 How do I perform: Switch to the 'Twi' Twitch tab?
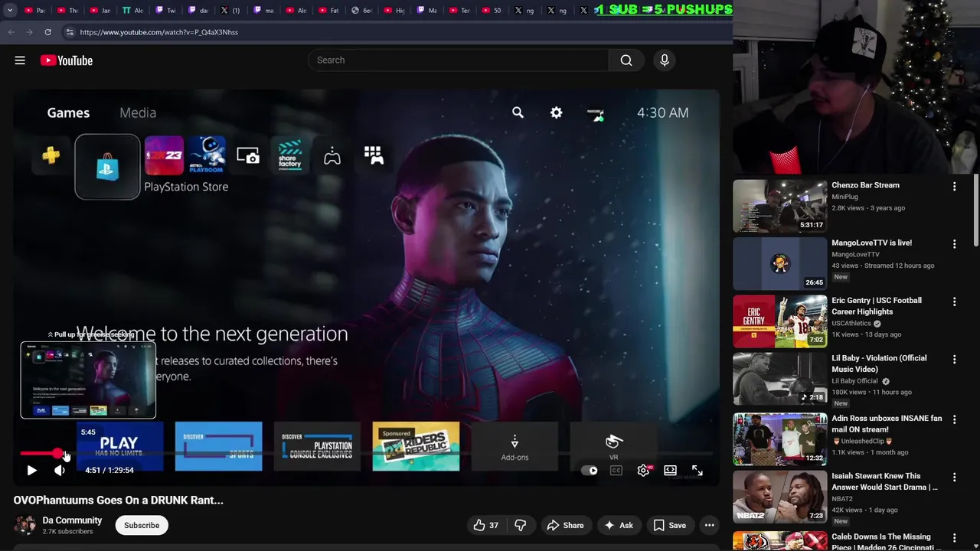point(166,11)
